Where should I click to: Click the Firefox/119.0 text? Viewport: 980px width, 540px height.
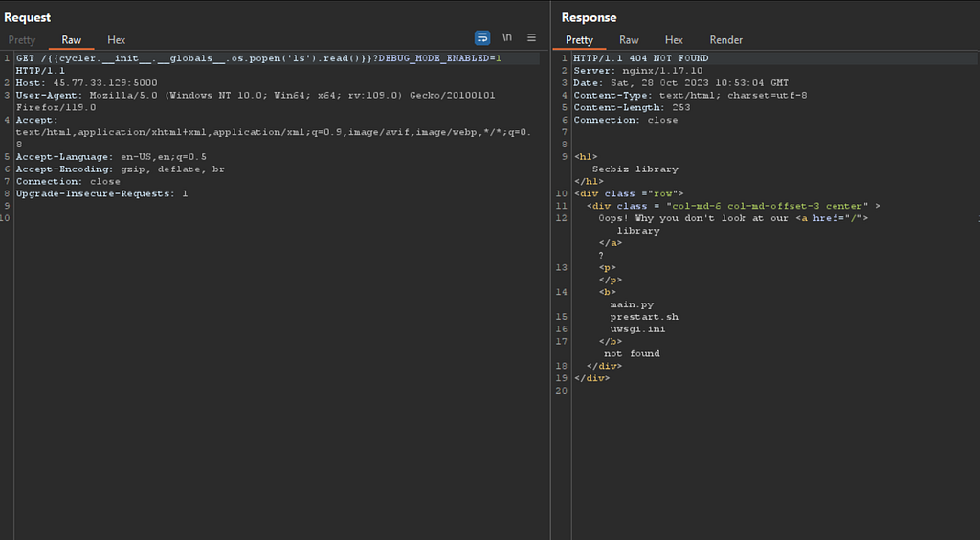click(56, 107)
